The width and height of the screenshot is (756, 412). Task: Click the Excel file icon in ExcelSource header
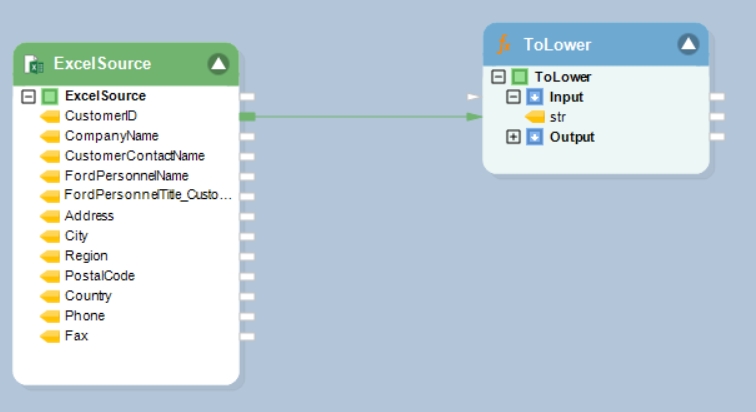point(34,64)
